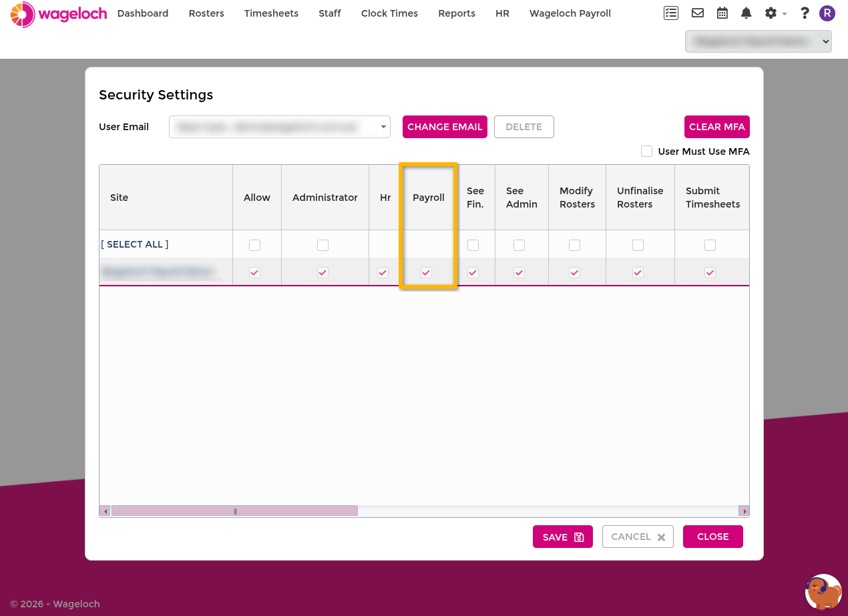Tick Select All checkbox under Unfinalise Rosters
The height and width of the screenshot is (616, 848).
click(638, 245)
